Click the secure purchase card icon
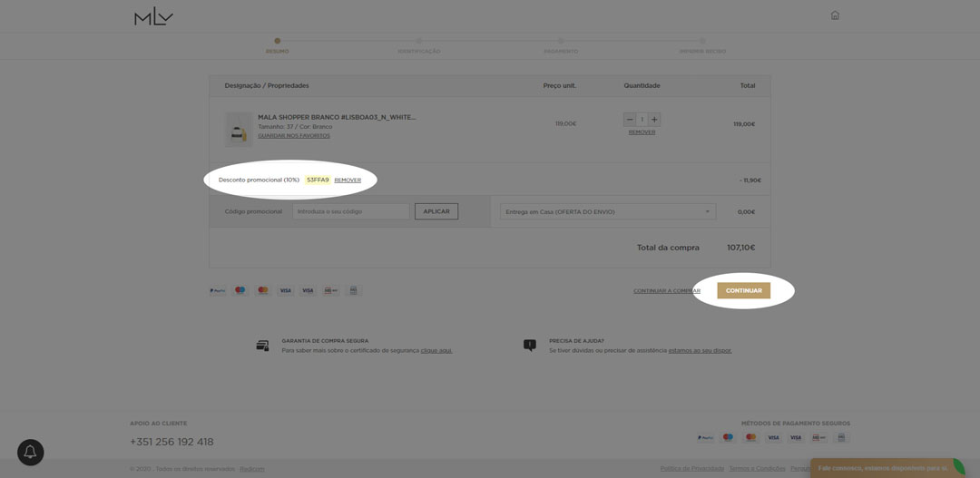 click(x=262, y=346)
